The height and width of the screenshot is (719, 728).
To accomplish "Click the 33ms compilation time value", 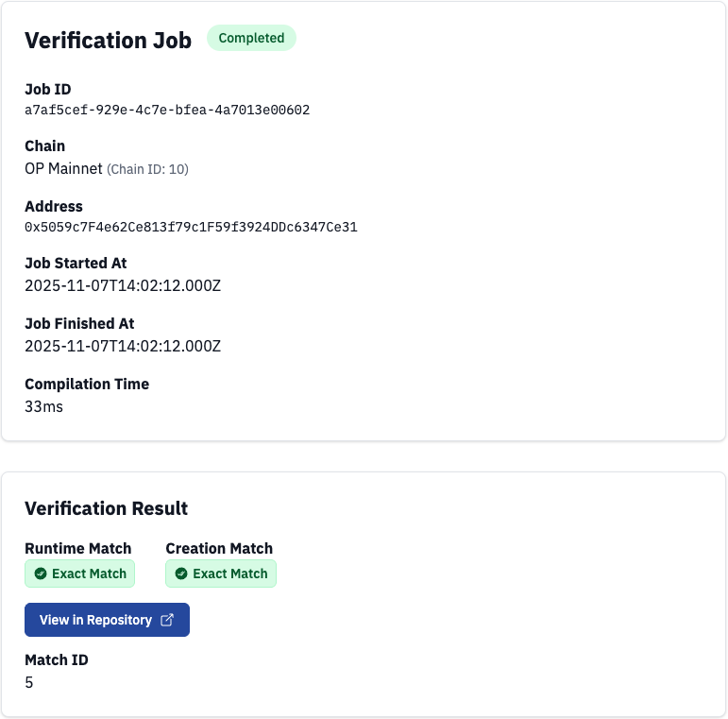I will click(x=43, y=407).
